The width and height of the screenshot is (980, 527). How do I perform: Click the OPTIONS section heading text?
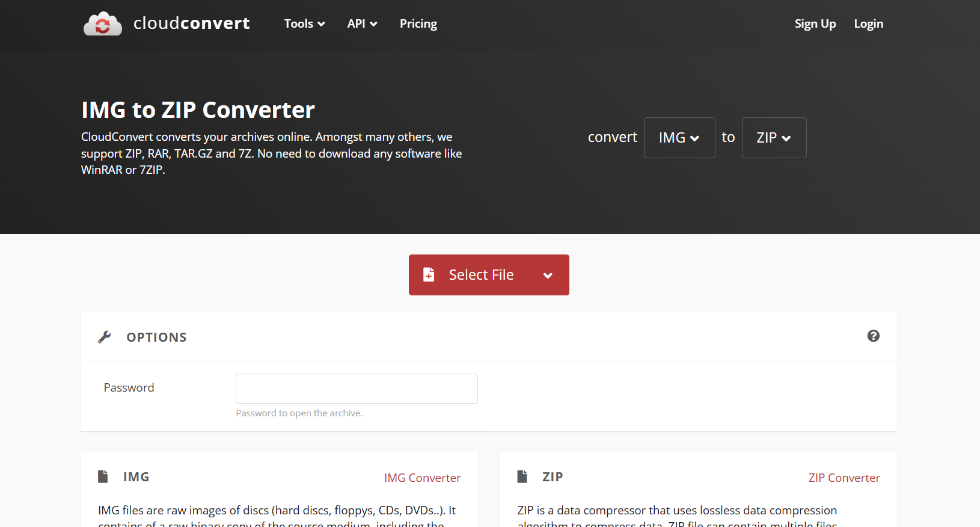tap(156, 337)
